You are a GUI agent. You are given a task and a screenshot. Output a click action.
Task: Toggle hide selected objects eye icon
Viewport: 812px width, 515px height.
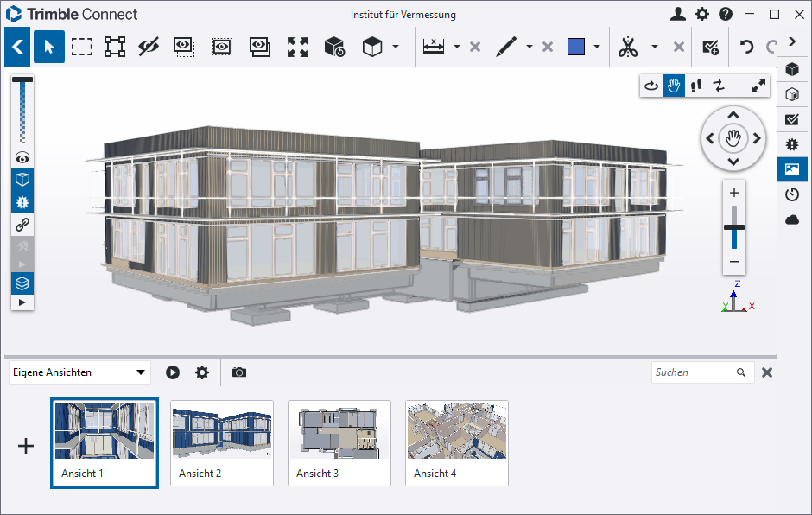pos(149,47)
